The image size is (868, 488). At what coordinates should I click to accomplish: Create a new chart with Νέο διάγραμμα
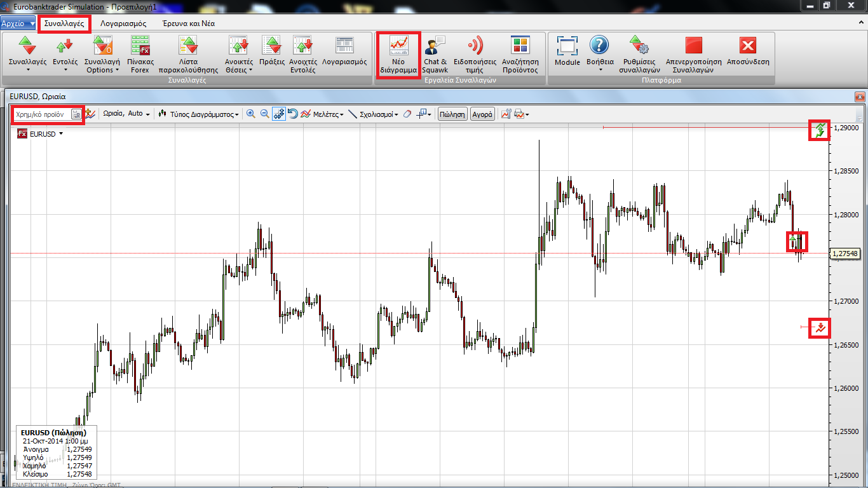point(398,54)
